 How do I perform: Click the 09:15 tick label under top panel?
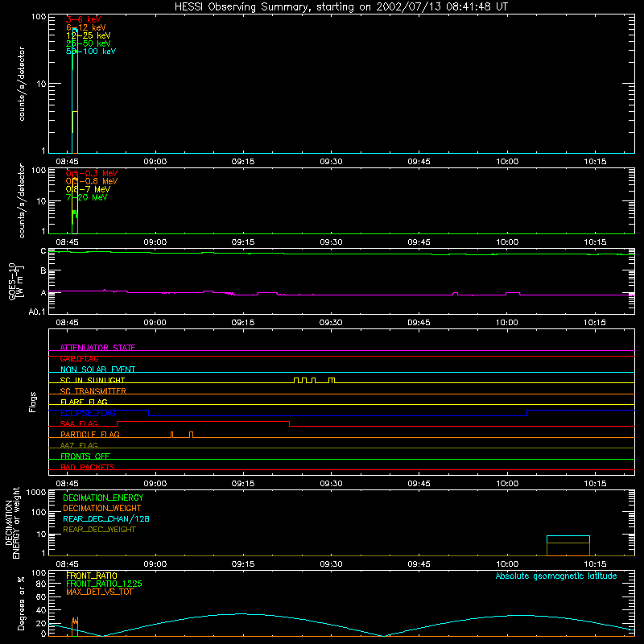[x=243, y=162]
